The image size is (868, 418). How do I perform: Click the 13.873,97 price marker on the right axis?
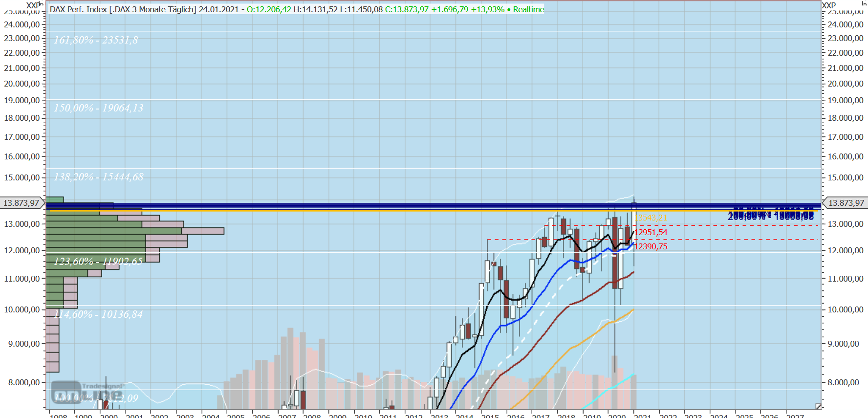(846, 203)
